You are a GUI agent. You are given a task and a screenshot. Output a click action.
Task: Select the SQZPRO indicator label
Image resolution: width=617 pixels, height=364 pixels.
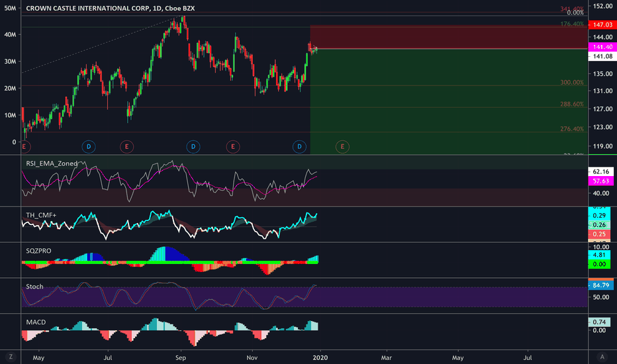38,251
